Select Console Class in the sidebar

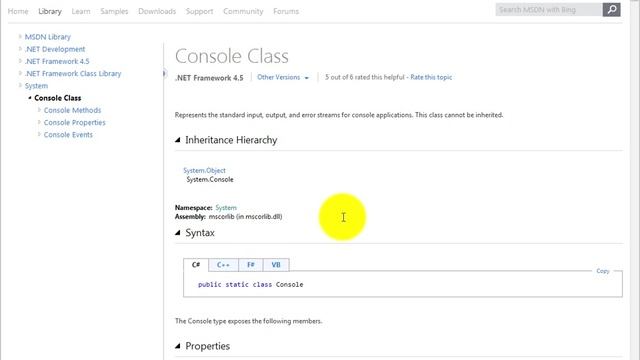(x=58, y=98)
